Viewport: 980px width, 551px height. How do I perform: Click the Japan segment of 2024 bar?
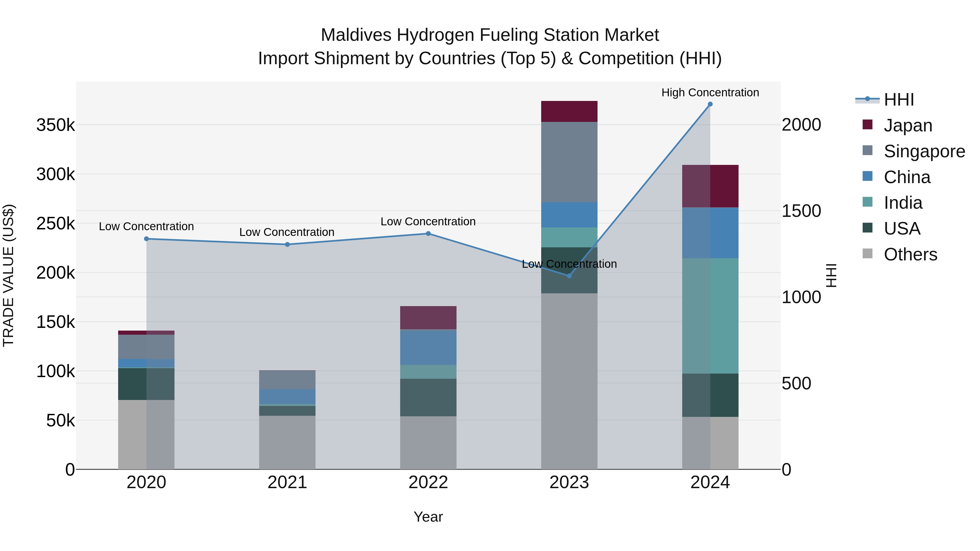[710, 186]
